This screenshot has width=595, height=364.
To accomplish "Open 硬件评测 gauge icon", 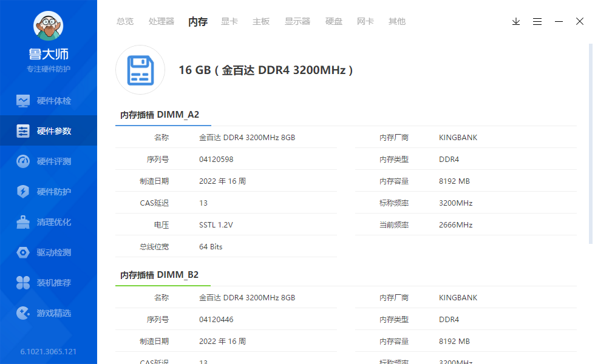I will pyautogui.click(x=23, y=161).
